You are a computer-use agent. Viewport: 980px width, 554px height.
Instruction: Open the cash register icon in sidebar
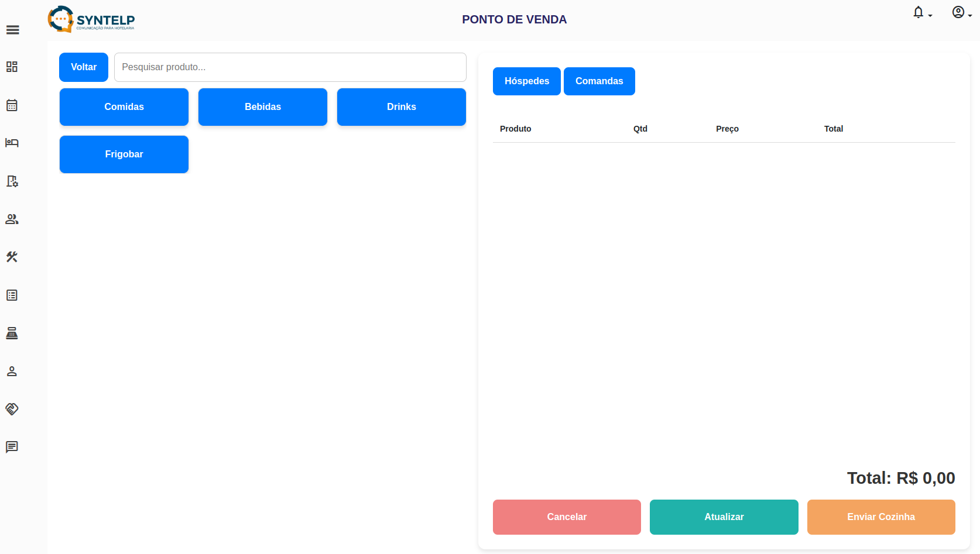point(12,333)
